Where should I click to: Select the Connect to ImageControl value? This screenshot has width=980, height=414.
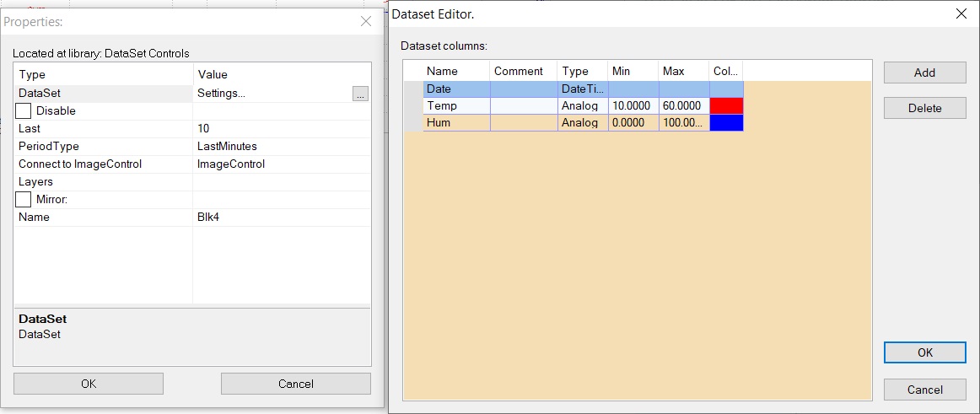[282, 164]
